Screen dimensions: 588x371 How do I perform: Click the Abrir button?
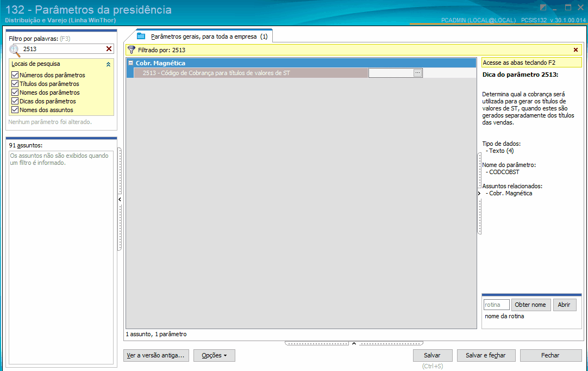tap(565, 305)
